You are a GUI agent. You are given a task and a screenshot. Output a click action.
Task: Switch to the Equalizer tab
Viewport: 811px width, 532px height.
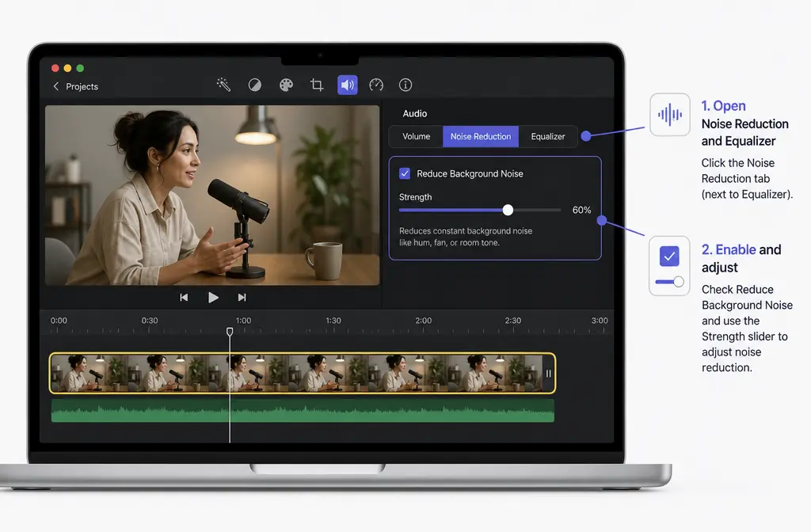pos(548,136)
